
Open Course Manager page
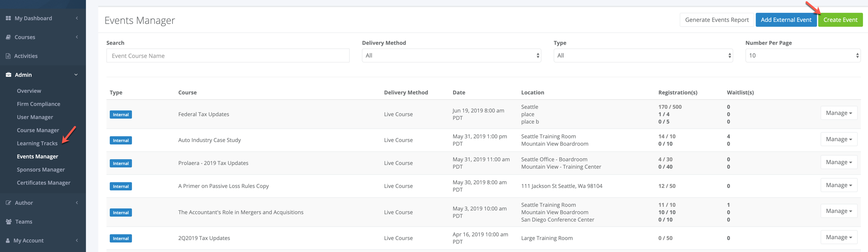pyautogui.click(x=38, y=130)
